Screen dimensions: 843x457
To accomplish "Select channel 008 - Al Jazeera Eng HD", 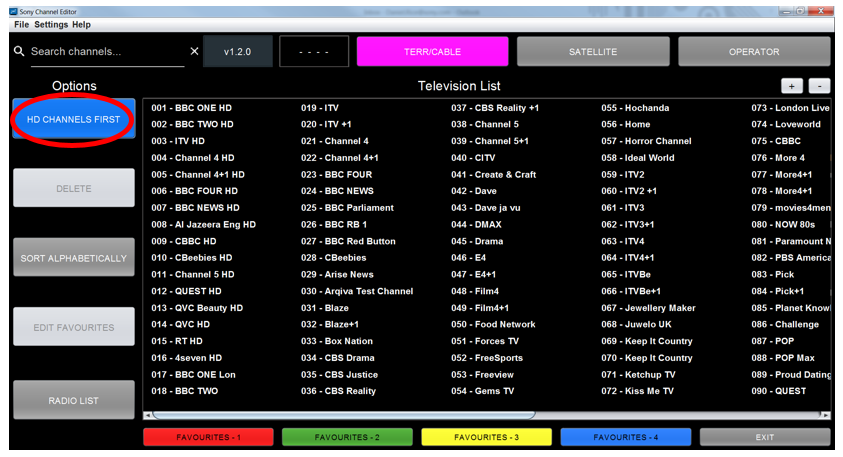I will 203,224.
